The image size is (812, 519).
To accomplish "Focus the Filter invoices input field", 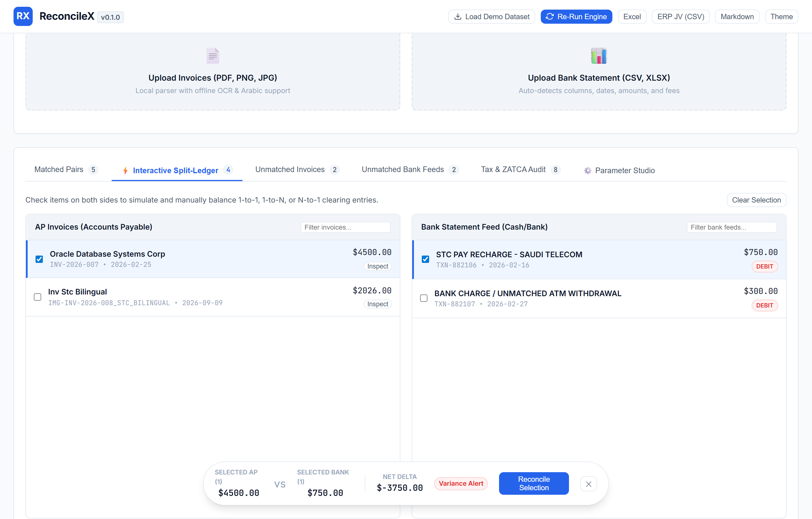I will 345,227.
